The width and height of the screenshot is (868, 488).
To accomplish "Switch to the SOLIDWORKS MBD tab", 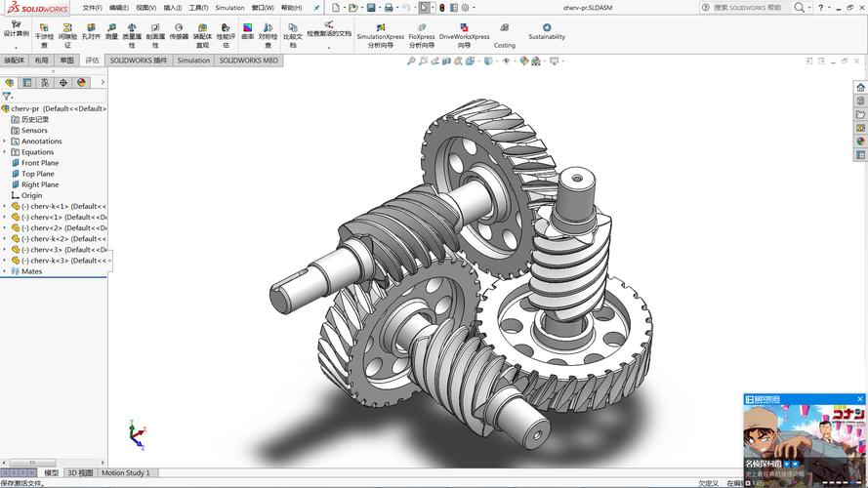I will pos(248,61).
